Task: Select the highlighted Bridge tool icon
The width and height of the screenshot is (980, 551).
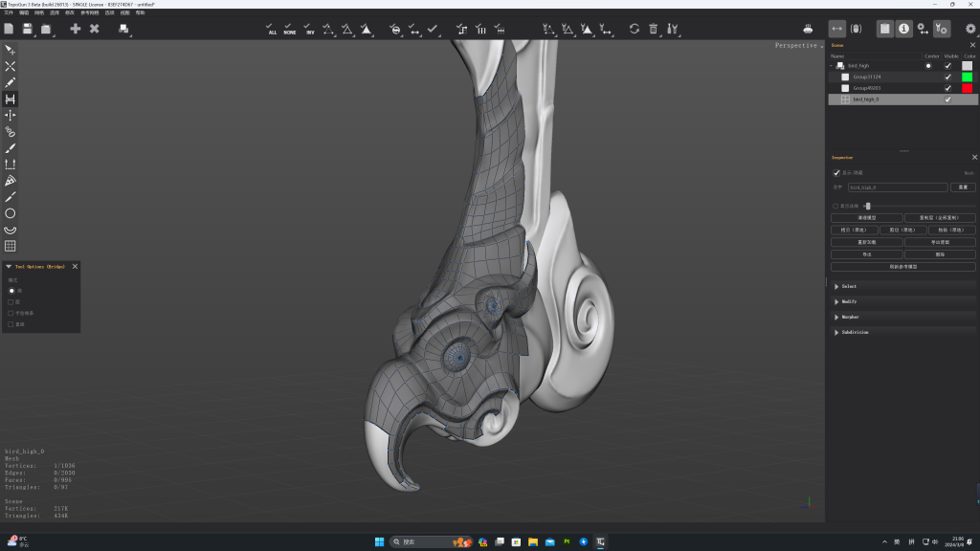Action: (x=10, y=99)
